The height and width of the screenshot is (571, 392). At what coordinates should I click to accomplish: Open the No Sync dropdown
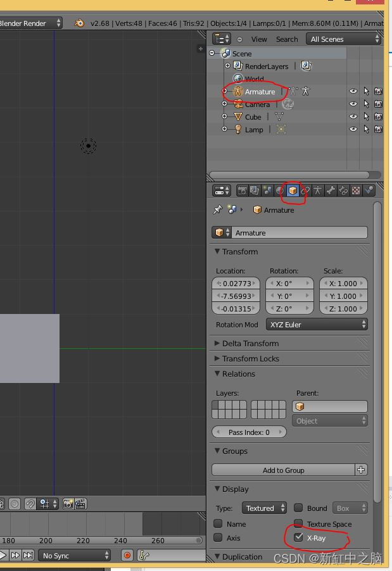point(74,555)
